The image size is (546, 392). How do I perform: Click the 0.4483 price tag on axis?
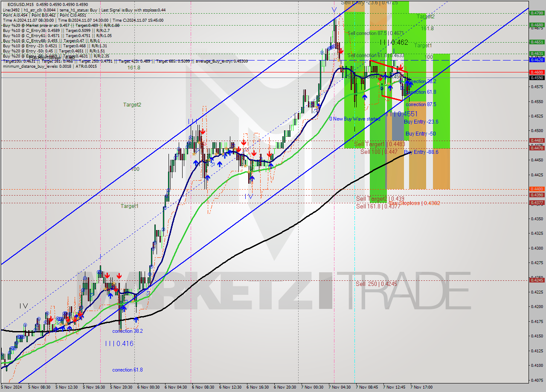536,140
